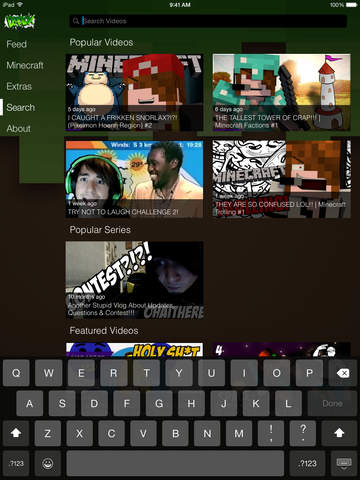This screenshot has height=480, width=360.
Task: Tap the emoji smiley key
Action: (x=48, y=463)
